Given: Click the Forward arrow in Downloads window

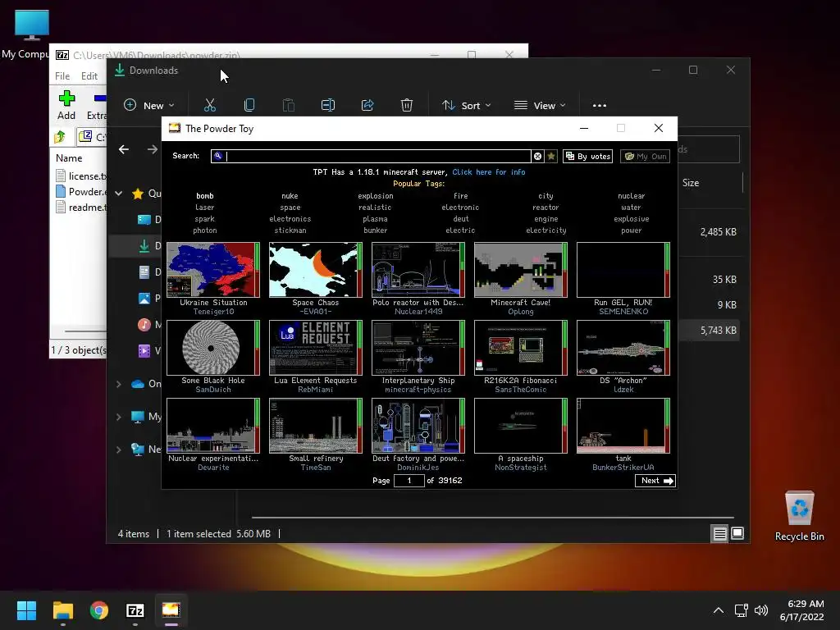Looking at the screenshot, I should (x=153, y=149).
